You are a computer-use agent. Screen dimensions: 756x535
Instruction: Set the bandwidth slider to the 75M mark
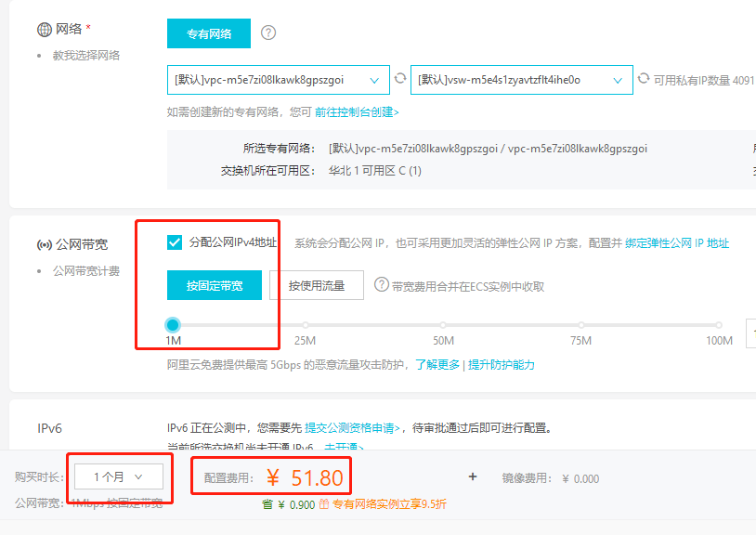click(581, 325)
